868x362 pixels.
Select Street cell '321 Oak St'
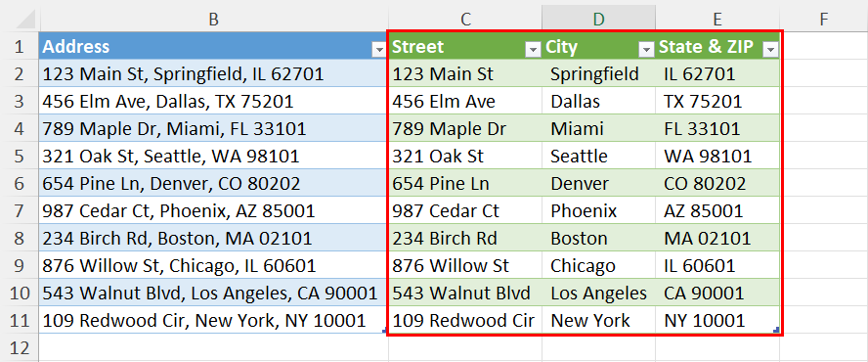(x=465, y=156)
